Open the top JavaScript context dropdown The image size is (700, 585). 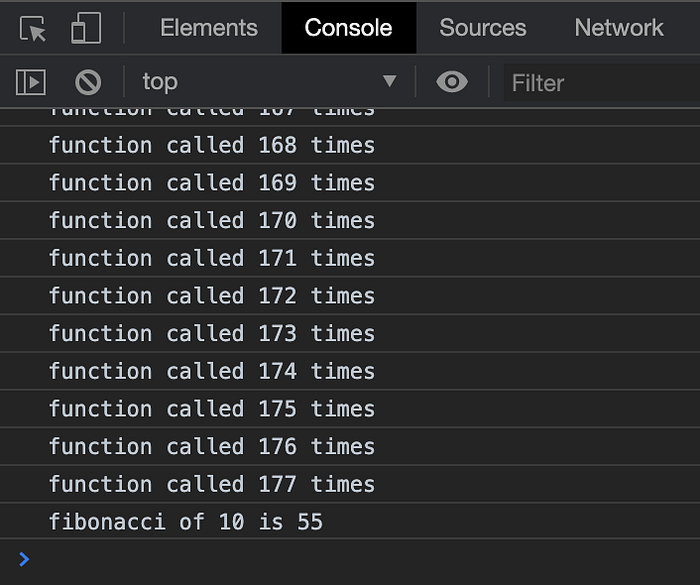(270, 82)
